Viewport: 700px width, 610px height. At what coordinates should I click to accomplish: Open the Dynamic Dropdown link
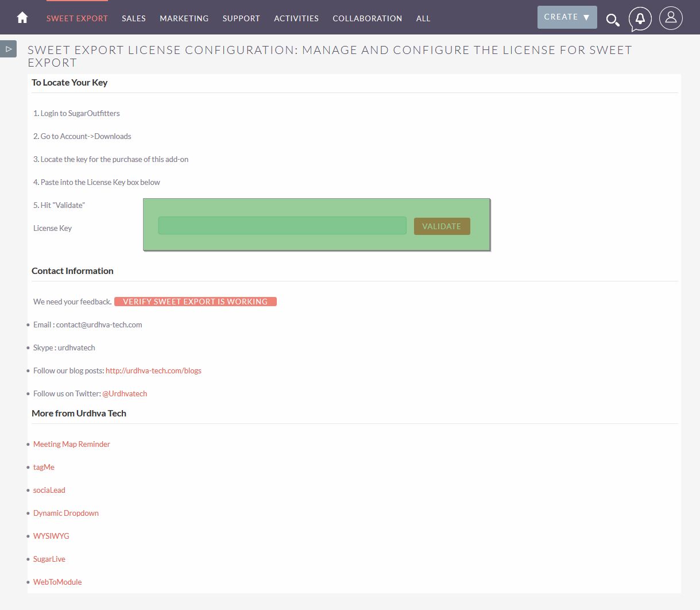66,513
